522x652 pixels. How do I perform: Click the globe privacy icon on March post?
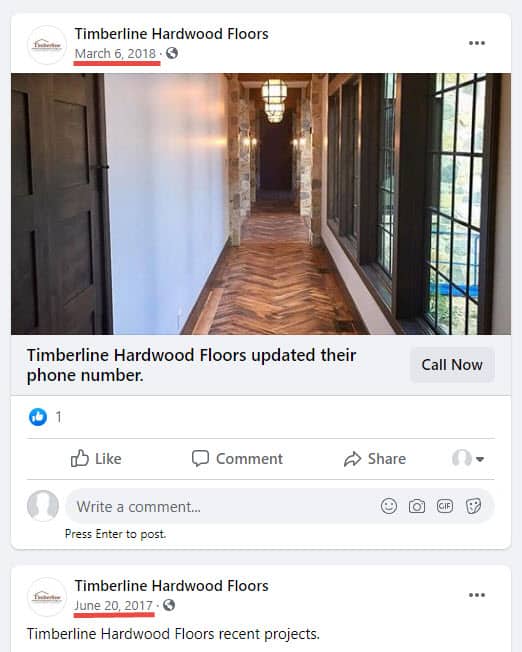tap(172, 53)
